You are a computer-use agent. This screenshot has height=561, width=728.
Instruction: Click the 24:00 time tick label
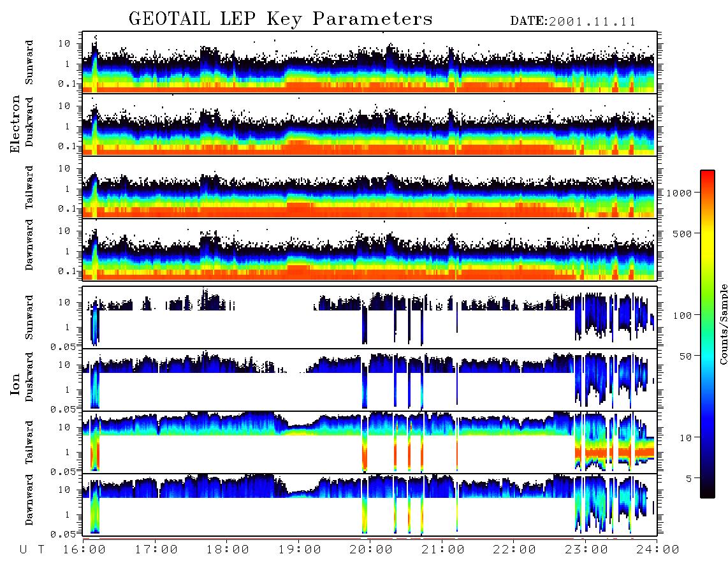tap(658, 550)
